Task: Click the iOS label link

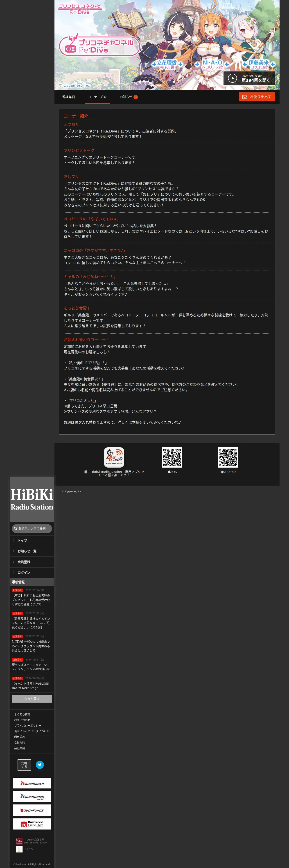Action: tap(172, 472)
